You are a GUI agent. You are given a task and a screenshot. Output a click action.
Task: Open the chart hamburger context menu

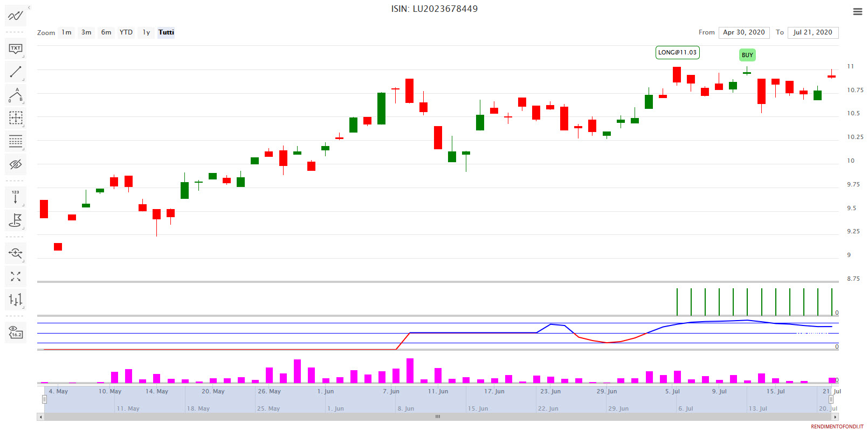point(857,11)
